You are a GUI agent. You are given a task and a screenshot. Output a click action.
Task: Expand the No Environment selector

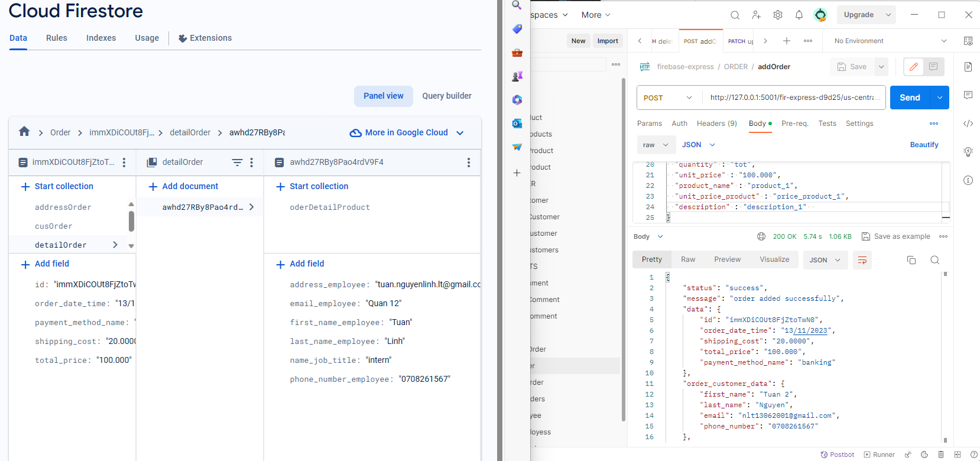click(x=890, y=41)
